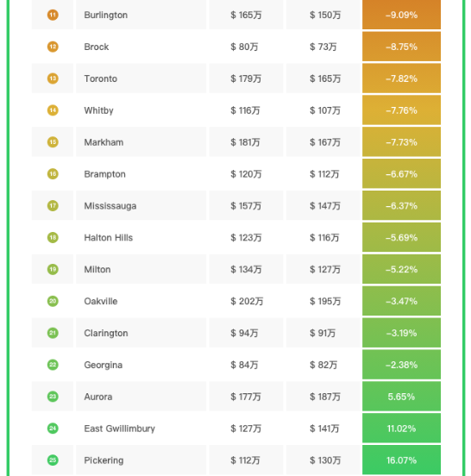This screenshot has height=476, width=471.
Task: Select the Georgina city name
Action: (104, 365)
